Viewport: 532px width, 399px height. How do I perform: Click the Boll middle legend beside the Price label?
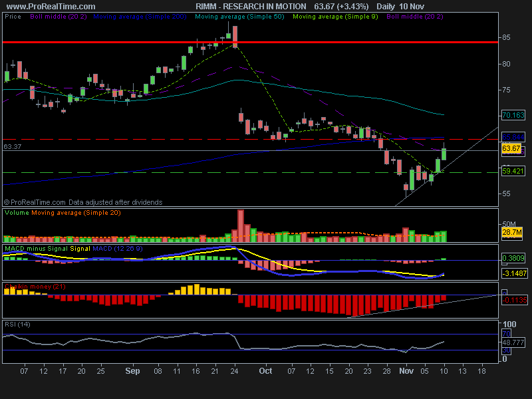(59, 16)
